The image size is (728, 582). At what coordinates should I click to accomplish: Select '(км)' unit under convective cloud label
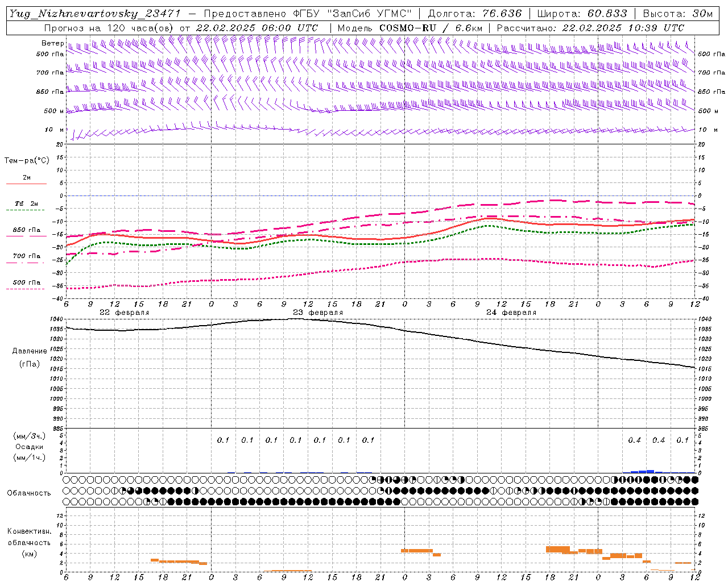[29, 553]
